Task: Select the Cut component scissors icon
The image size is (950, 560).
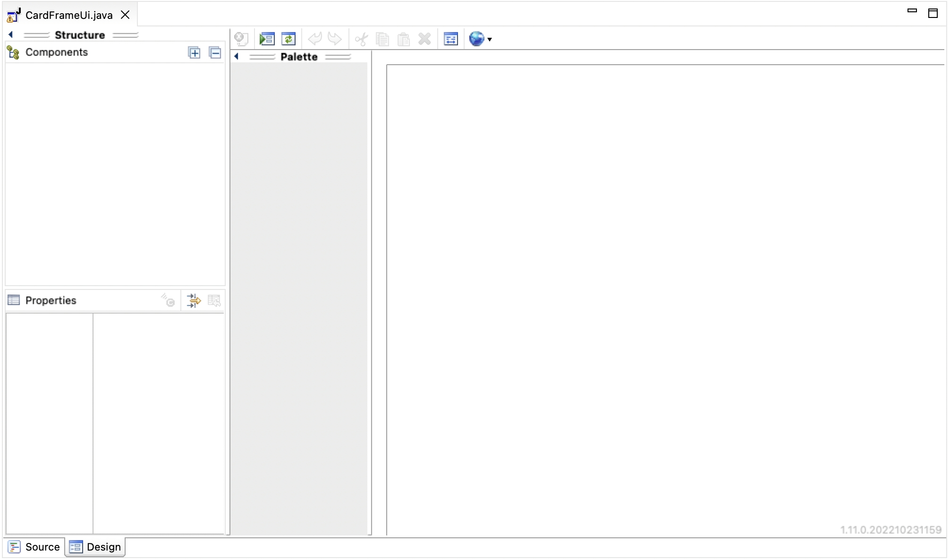Action: [361, 39]
